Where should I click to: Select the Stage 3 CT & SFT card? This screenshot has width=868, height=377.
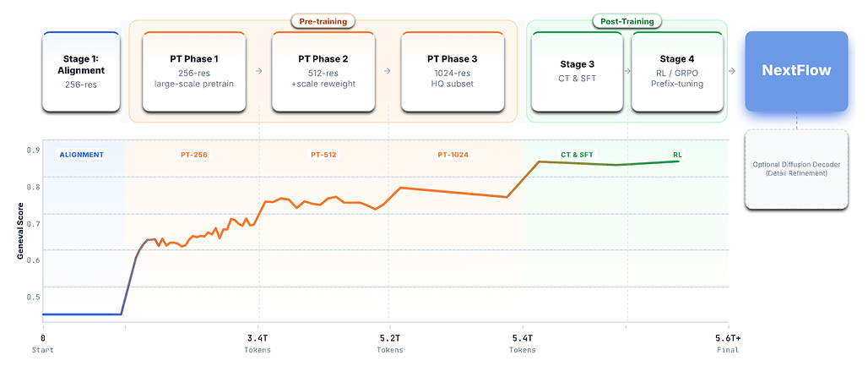point(577,71)
